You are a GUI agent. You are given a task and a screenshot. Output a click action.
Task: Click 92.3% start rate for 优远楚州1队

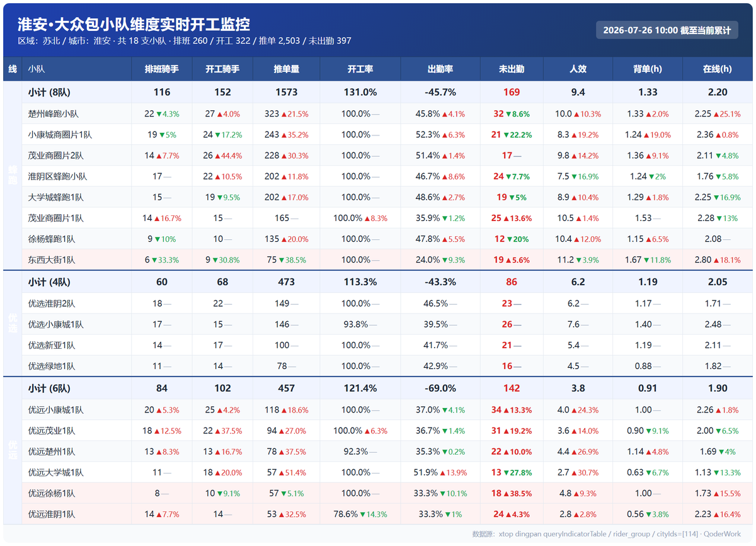(360, 452)
